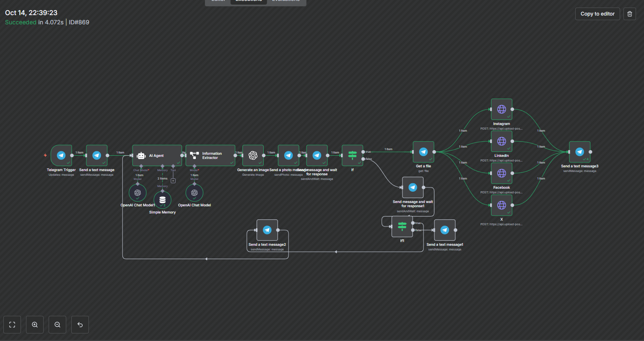Open the Instagram HTTP request node

[x=501, y=109]
